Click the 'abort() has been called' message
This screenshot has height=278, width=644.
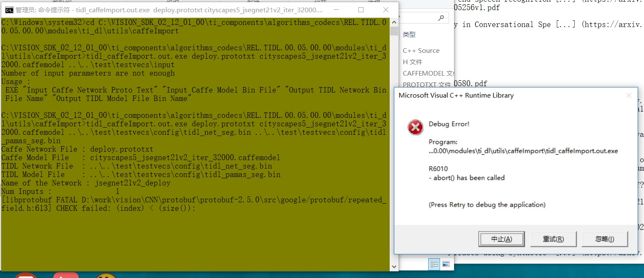click(x=467, y=178)
